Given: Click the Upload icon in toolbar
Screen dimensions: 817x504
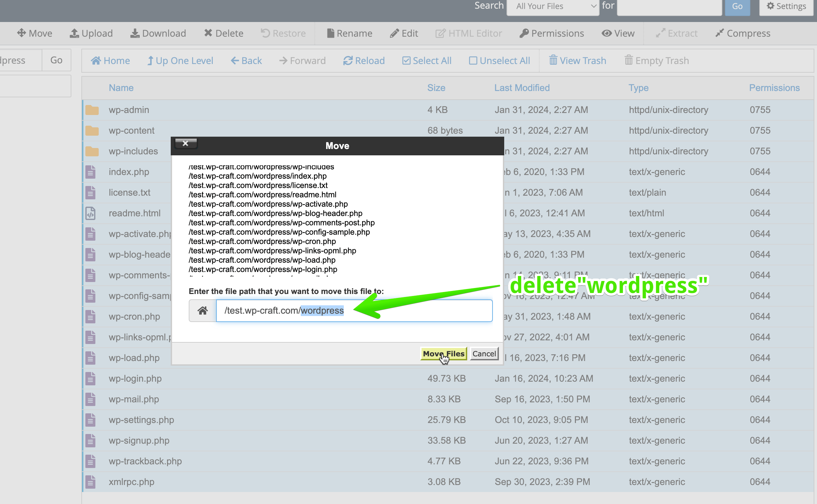Looking at the screenshot, I should click(x=74, y=33).
